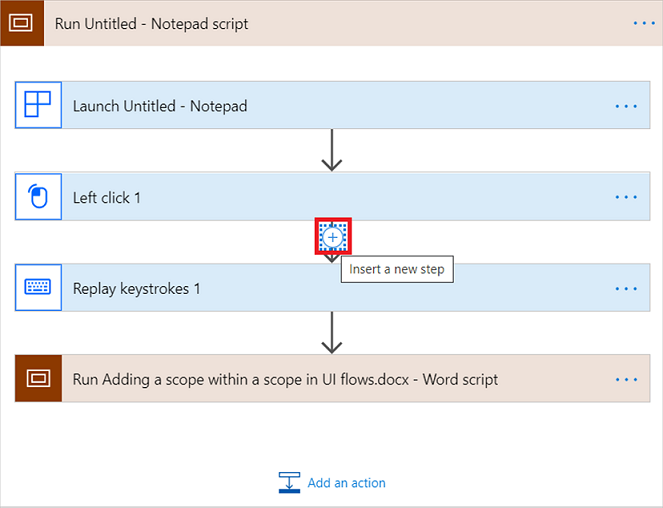663x508 pixels.
Task: Click the Word script scope icon
Action: coord(38,378)
